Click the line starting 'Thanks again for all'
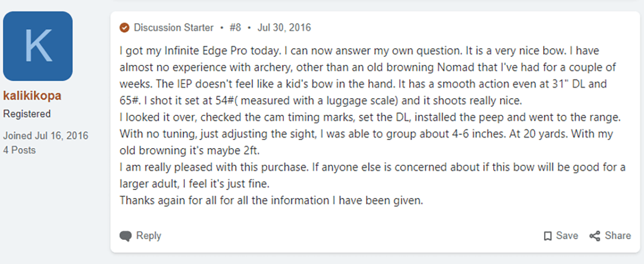Image resolution: width=644 pixels, height=264 pixels. click(272, 201)
